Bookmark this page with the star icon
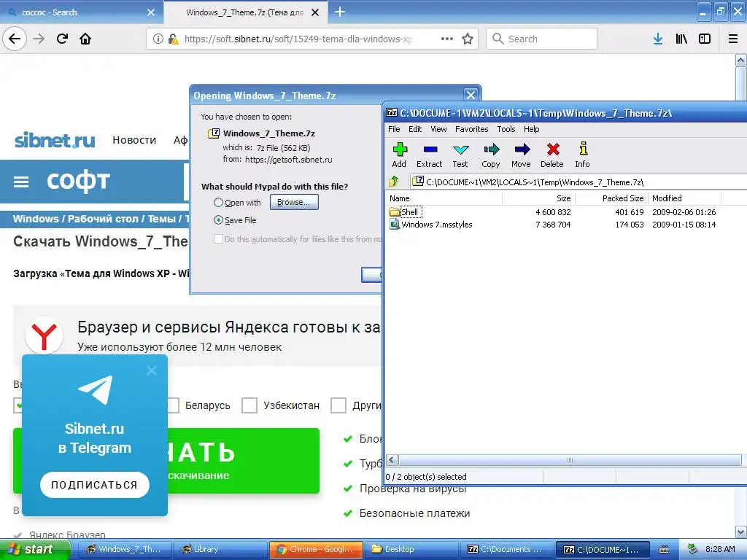Image resolution: width=747 pixels, height=560 pixels. click(x=468, y=39)
